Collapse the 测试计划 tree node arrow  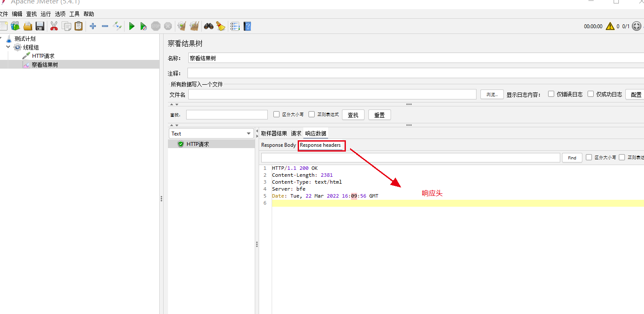tap(1, 38)
